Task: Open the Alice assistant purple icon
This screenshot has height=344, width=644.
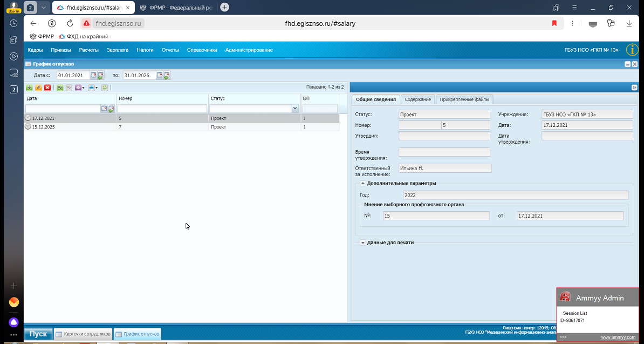Action: (13, 322)
